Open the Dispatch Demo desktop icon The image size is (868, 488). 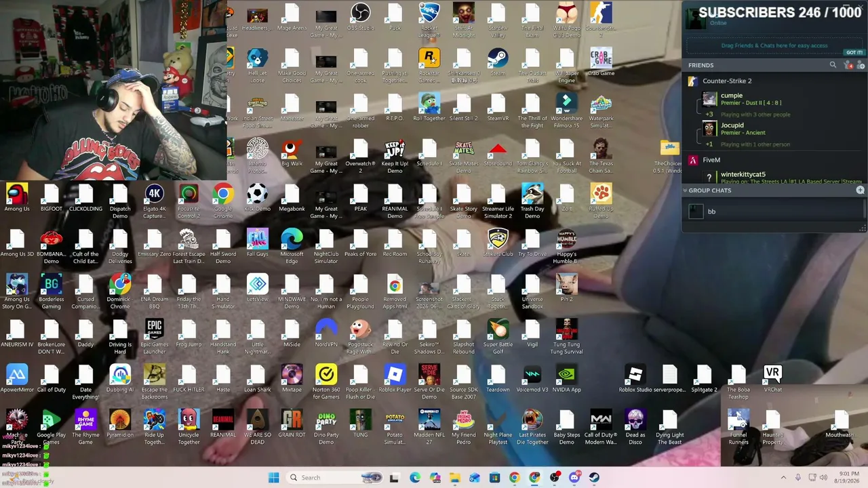[x=120, y=202]
